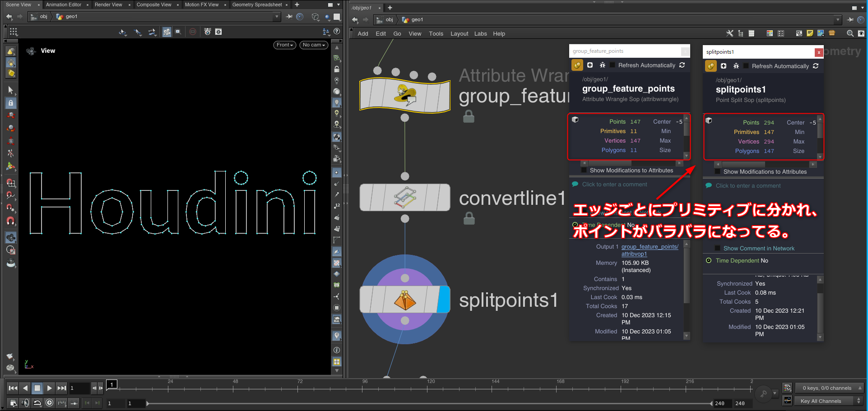Play the animation forward
868x411 pixels.
pyautogui.click(x=50, y=388)
